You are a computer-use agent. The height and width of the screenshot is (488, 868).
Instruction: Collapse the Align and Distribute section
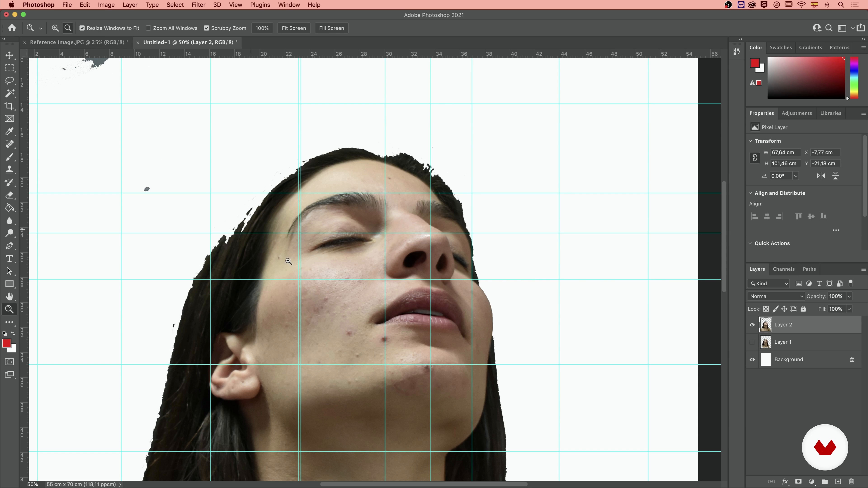pyautogui.click(x=750, y=193)
